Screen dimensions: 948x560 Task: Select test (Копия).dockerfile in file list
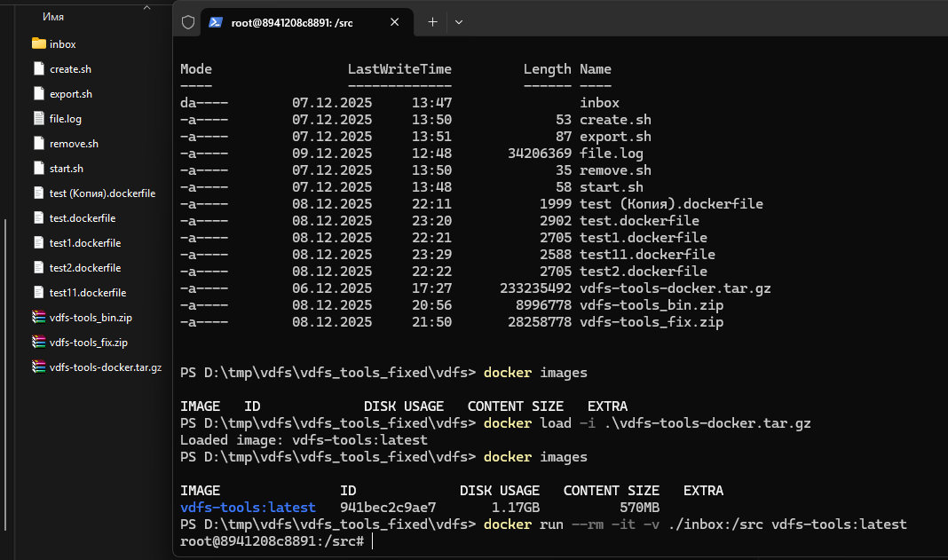point(102,193)
